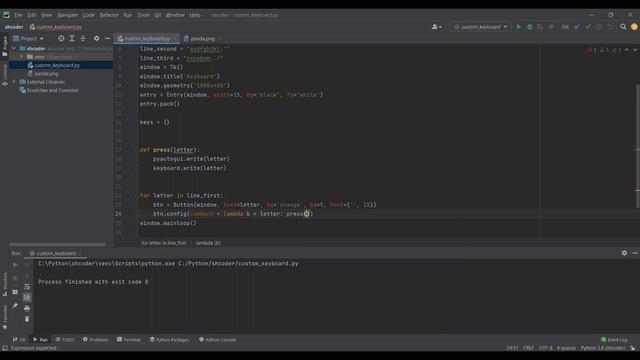
Task: Collapse the shcoder project root node
Action: [x=14, y=49]
